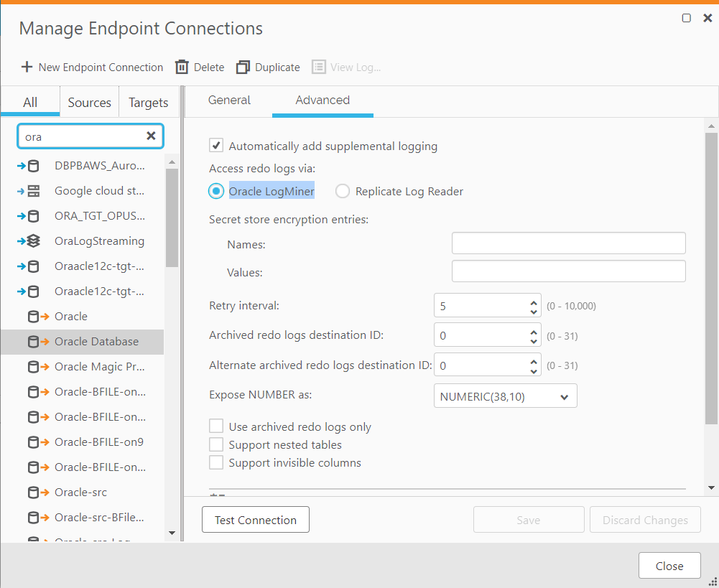The image size is (719, 588).
Task: Decrease Archived redo logs destination ID
Action: (x=534, y=340)
